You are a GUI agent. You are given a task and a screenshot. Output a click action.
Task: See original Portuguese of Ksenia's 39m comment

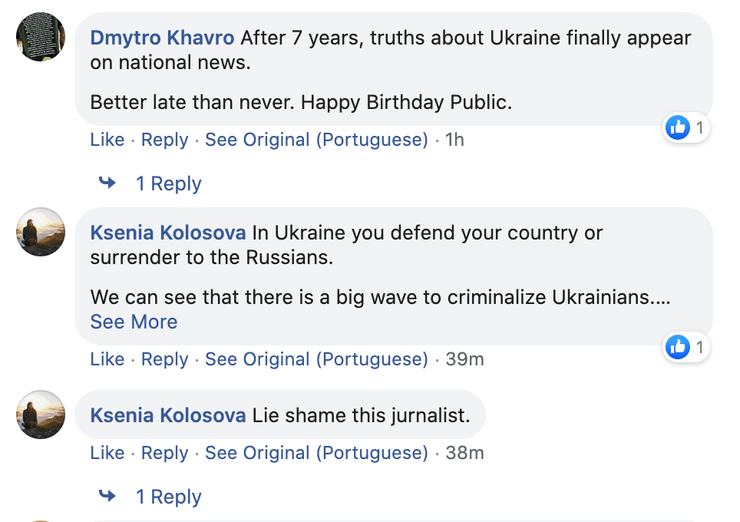316,359
